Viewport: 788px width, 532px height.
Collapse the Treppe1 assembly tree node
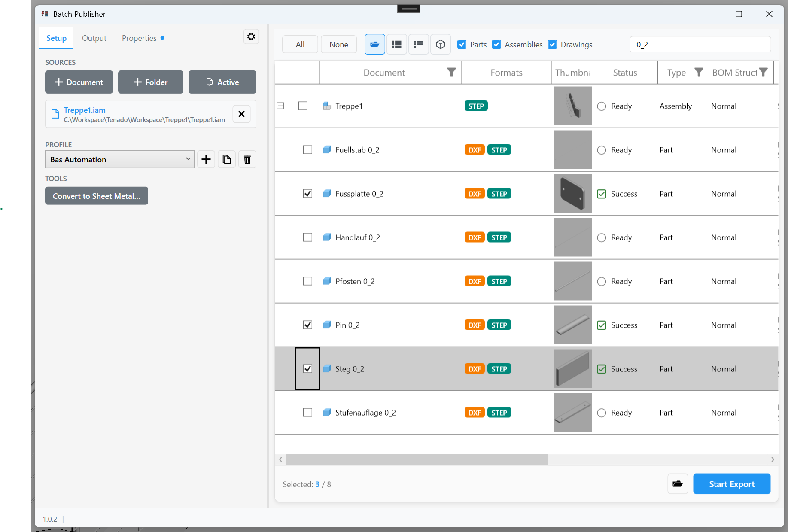pos(280,106)
